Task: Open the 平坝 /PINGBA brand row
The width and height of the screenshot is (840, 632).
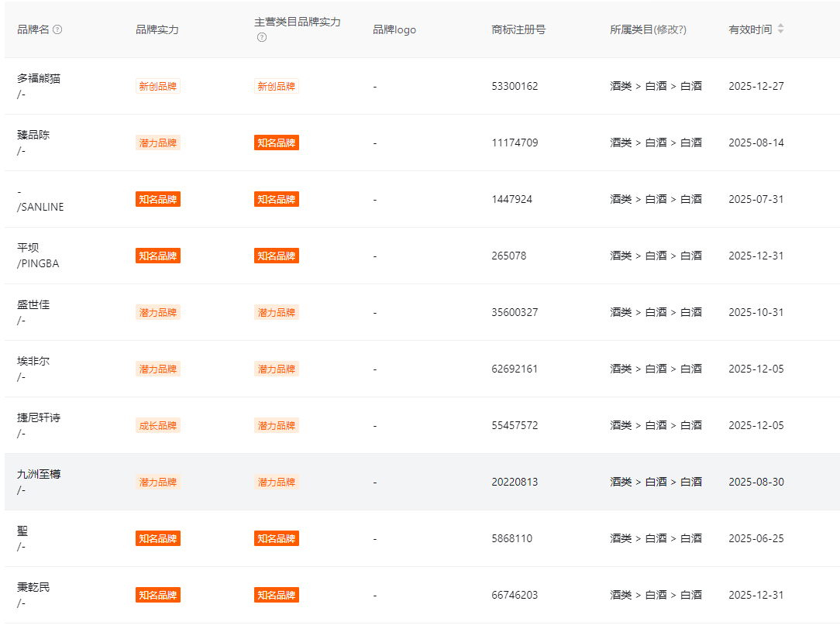Action: (x=38, y=256)
